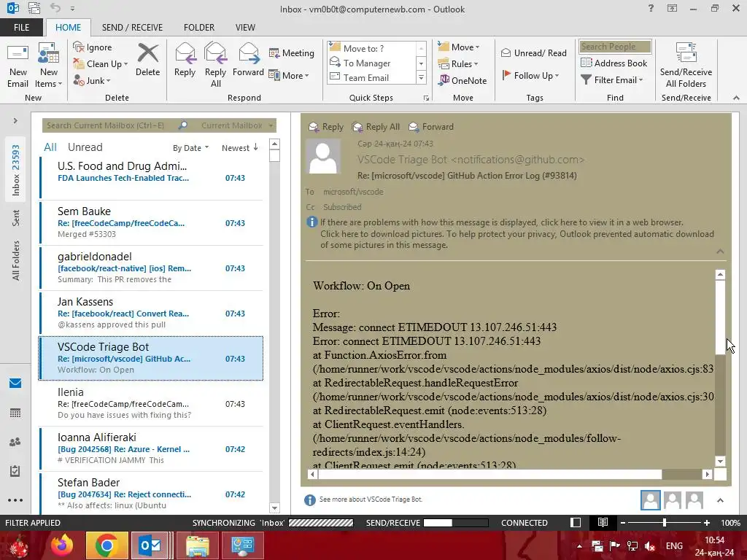747x560 pixels.
Task: Collapse the ribbon with the arrow
Action: (x=736, y=98)
